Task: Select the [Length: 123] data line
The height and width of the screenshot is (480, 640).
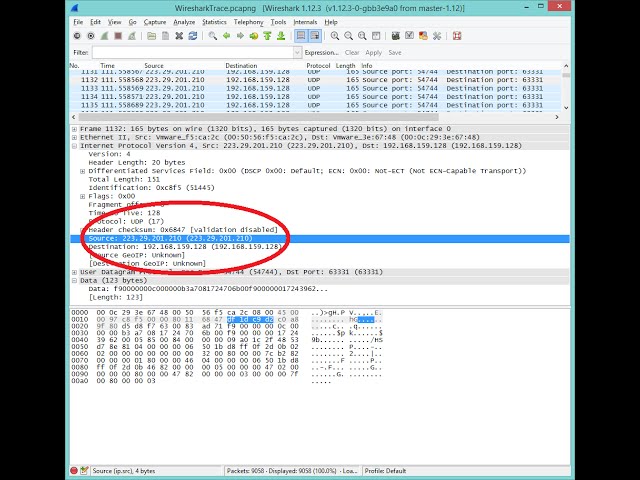Action: click(x=116, y=298)
